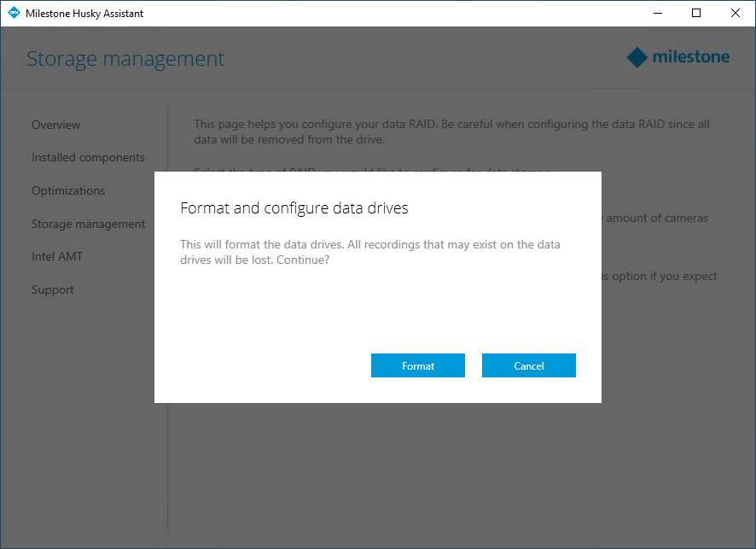Open the Intel AMT sidebar entry
756x549 pixels.
tap(57, 257)
